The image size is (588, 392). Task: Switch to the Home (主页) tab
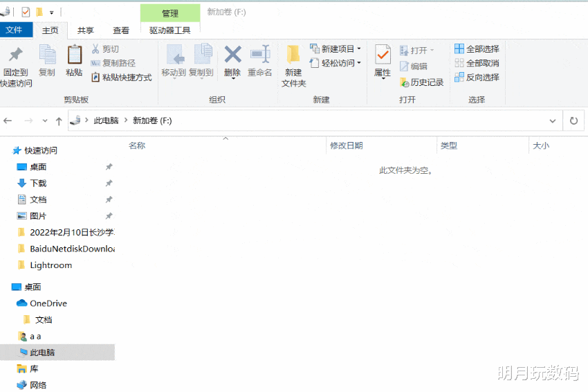click(50, 30)
